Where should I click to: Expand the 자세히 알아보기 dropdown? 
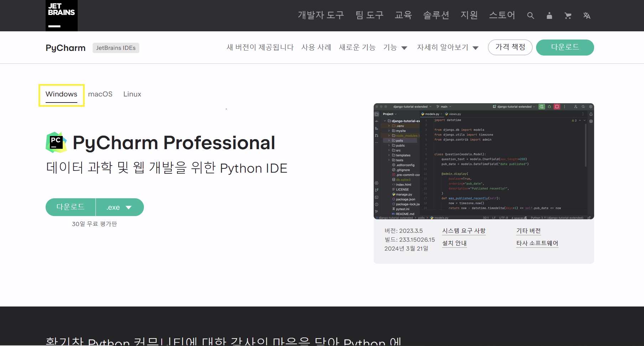(x=448, y=47)
